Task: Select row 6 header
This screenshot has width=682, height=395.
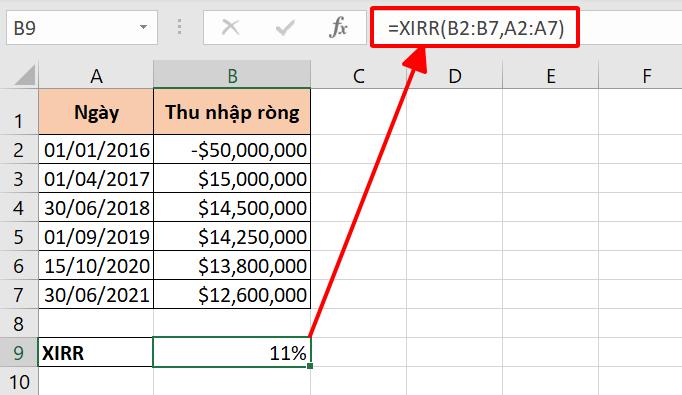Action: (x=19, y=265)
